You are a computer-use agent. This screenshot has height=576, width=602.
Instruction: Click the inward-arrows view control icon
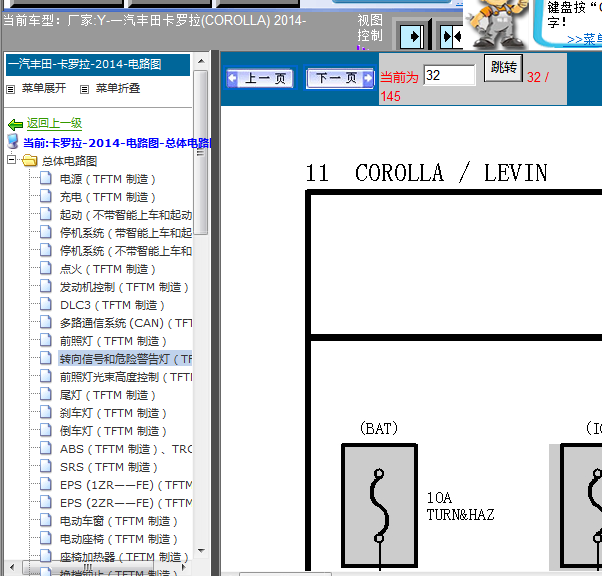[x=451, y=37]
